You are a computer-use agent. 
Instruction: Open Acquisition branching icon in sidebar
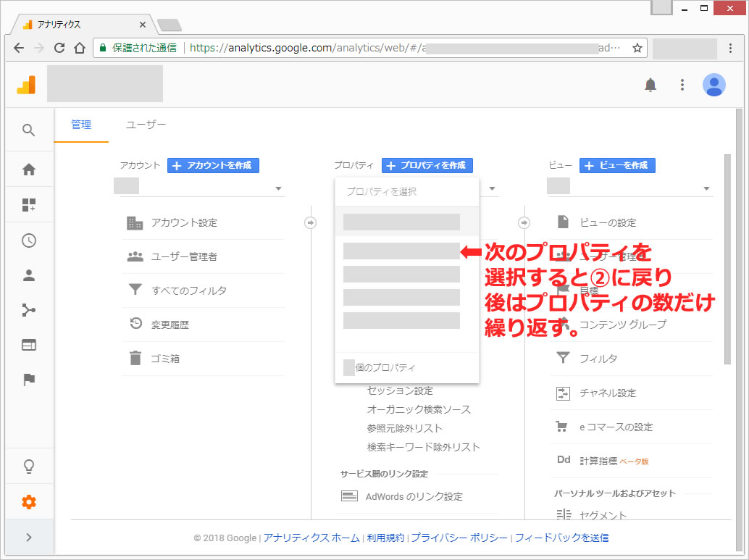point(29,310)
